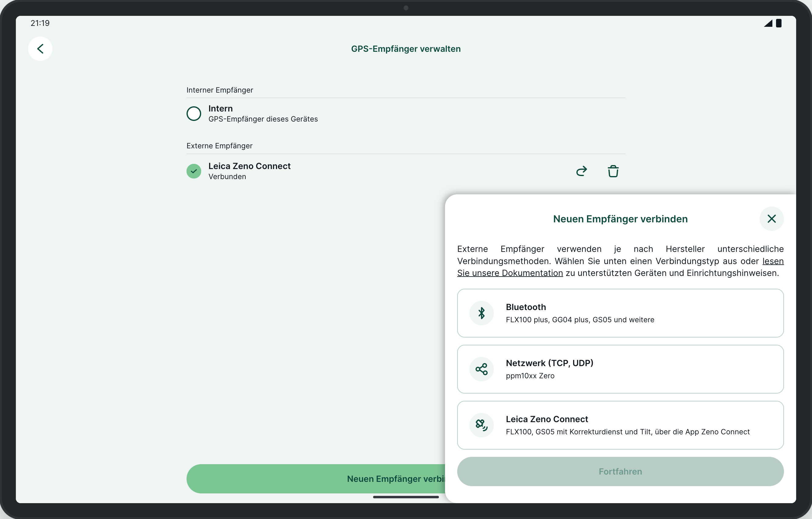Click the Interner Empfänger section heading

(219, 90)
